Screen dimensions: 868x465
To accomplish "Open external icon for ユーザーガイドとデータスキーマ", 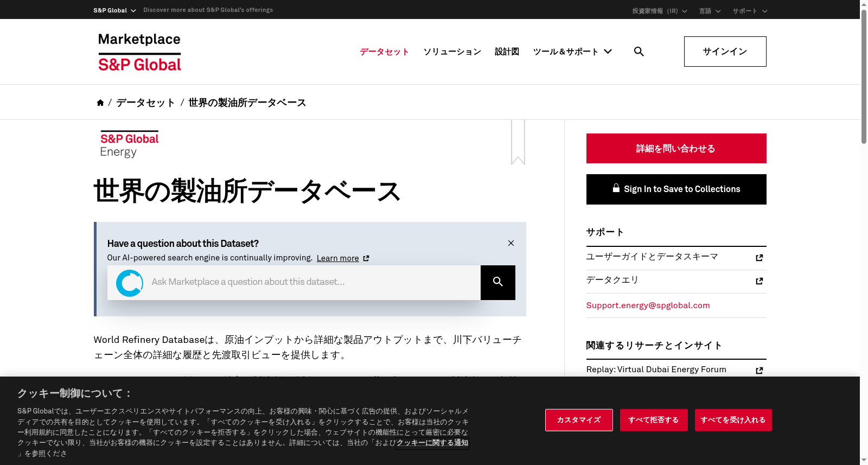I will 759,258.
